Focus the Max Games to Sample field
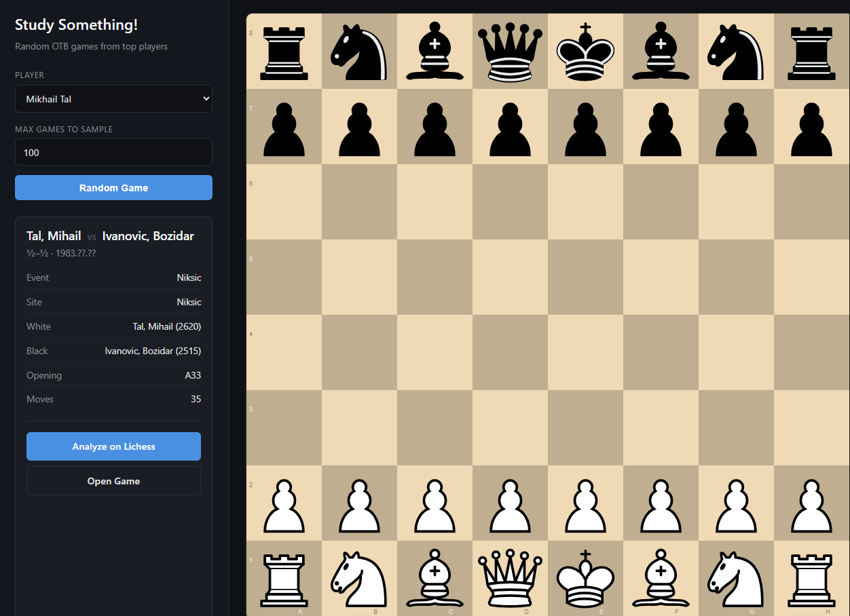This screenshot has height=616, width=850. [x=113, y=153]
